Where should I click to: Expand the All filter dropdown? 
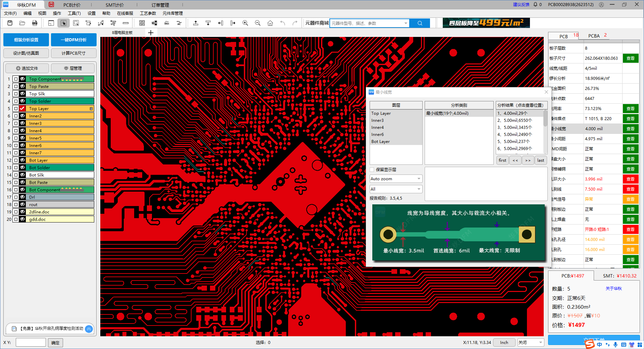396,189
